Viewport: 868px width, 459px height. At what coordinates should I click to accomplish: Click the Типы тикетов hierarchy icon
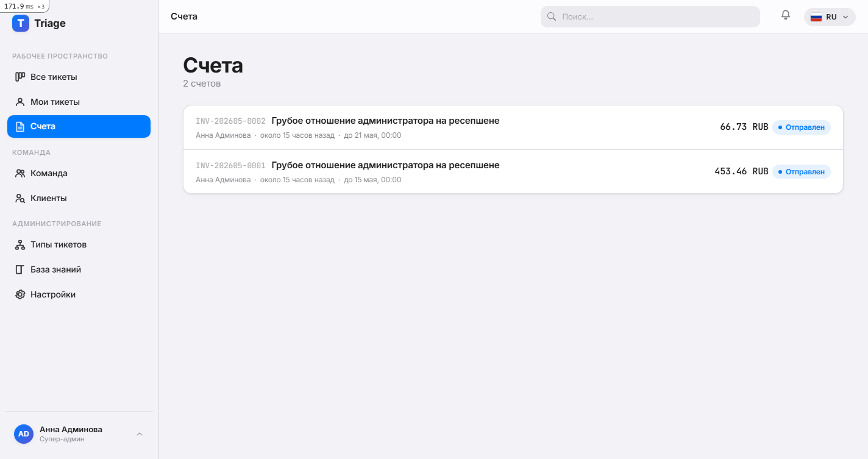(x=20, y=244)
